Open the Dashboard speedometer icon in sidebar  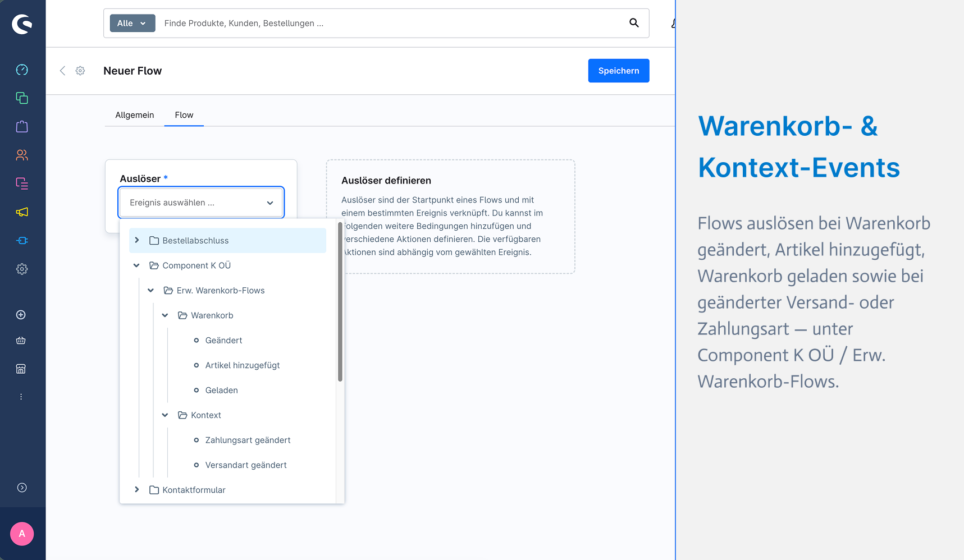click(x=22, y=70)
